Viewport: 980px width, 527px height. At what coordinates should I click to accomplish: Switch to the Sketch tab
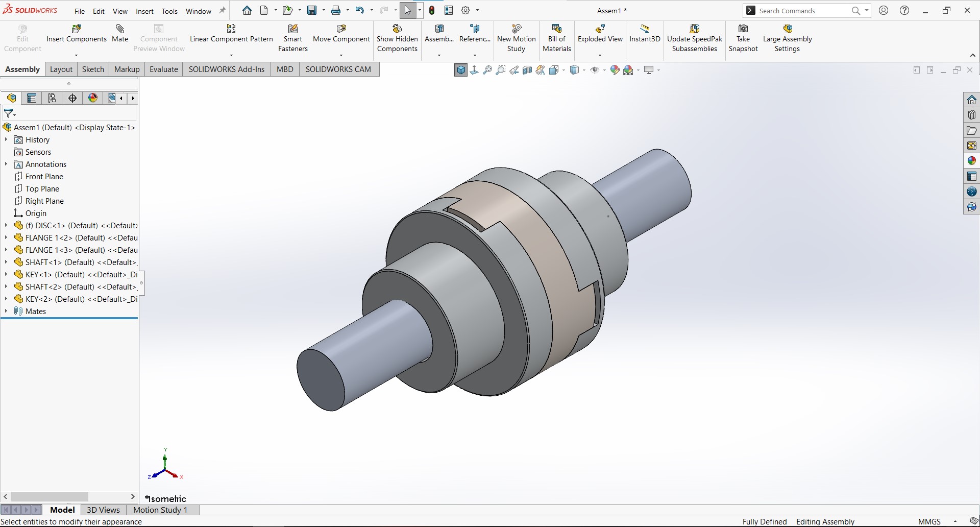(93, 69)
